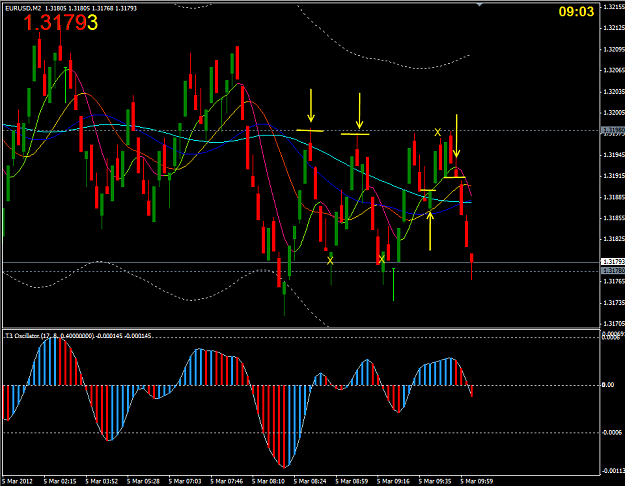Click the 5 Mar 03:52 time axis label
This screenshot has height=486, width=625.
(x=102, y=481)
